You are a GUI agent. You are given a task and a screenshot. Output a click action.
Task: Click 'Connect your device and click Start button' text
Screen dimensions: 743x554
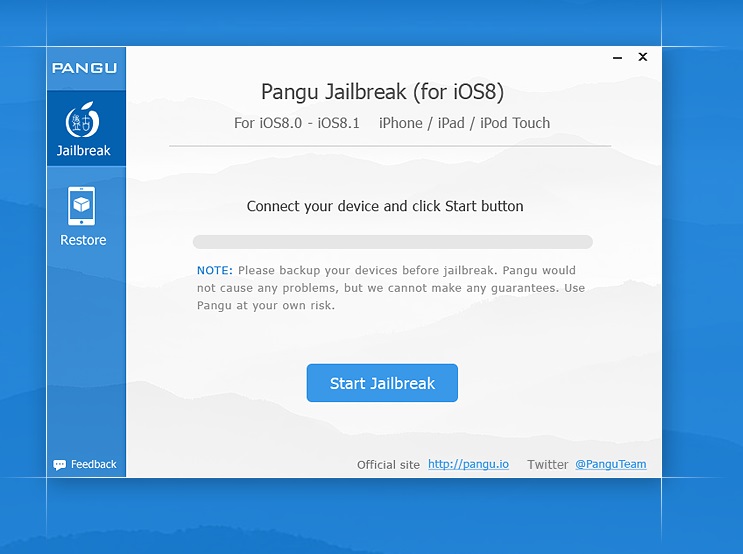coord(385,206)
